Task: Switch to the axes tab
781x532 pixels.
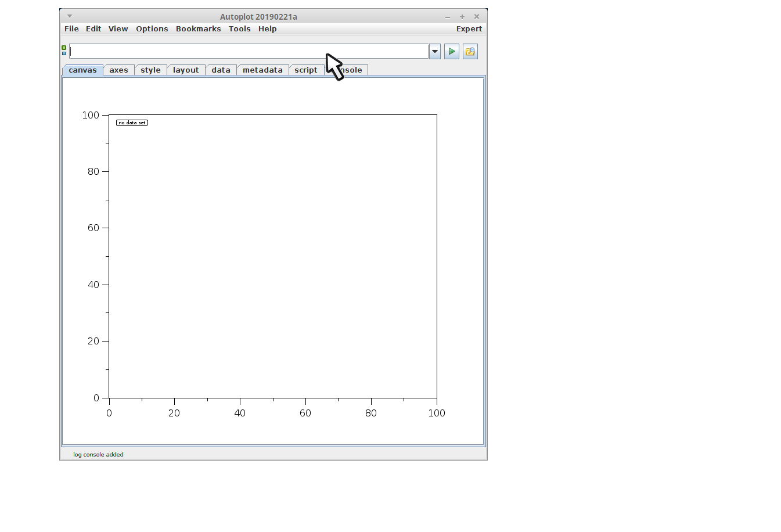Action: (x=118, y=70)
